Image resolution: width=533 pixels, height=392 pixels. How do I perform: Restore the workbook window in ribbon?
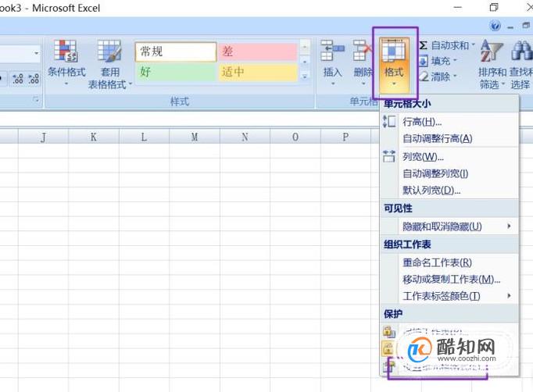[x=526, y=26]
